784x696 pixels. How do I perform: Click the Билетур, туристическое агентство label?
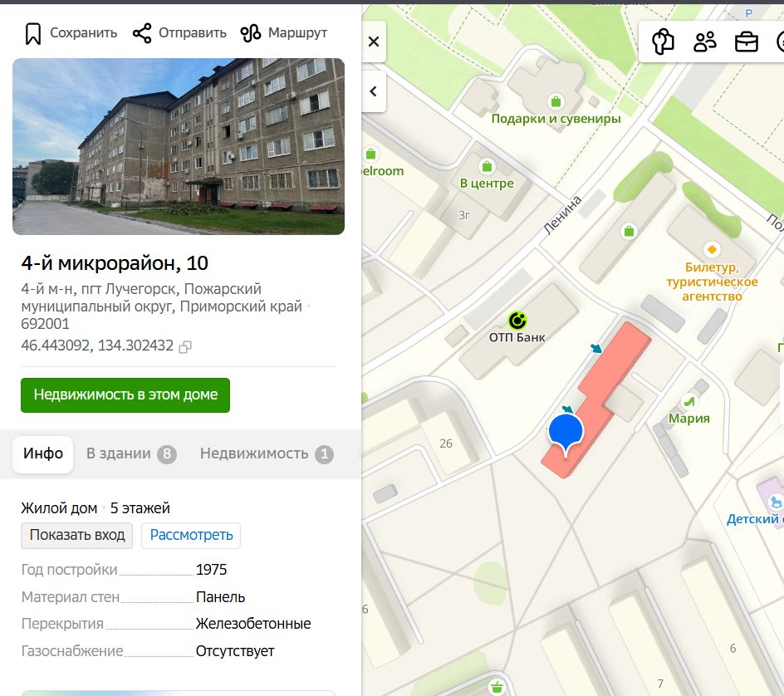tap(712, 282)
